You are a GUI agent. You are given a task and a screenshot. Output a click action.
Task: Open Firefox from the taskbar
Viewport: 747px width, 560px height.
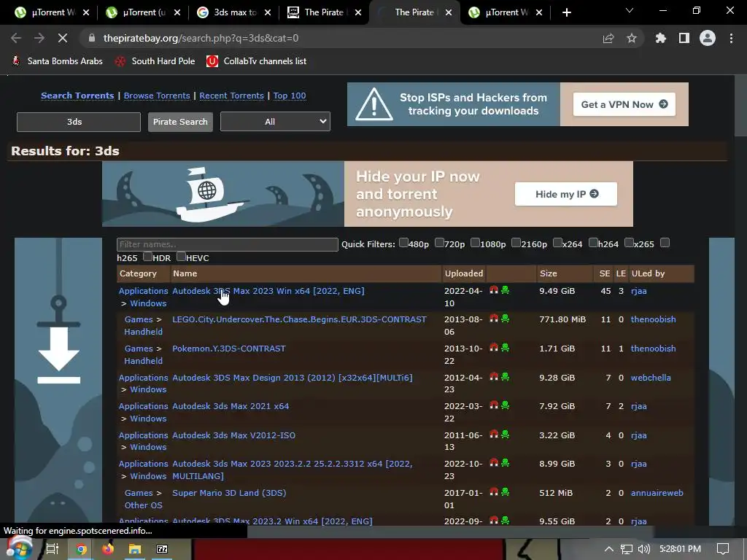[x=108, y=549]
